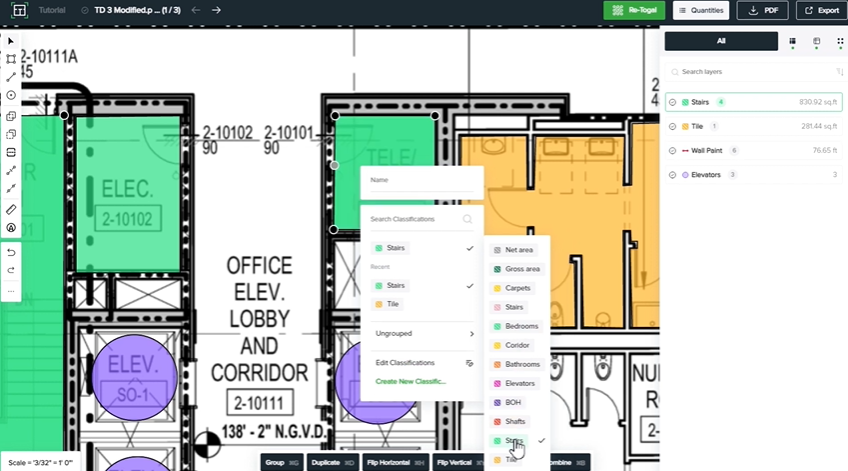The width and height of the screenshot is (848, 471).
Task: Click the Edit Classifications settings icon
Action: tap(469, 363)
